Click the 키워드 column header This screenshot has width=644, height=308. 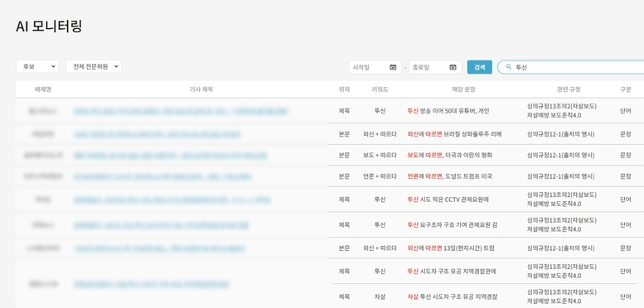pos(380,89)
